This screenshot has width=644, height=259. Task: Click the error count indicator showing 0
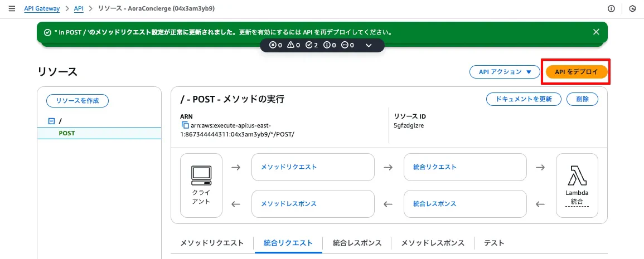coord(275,45)
